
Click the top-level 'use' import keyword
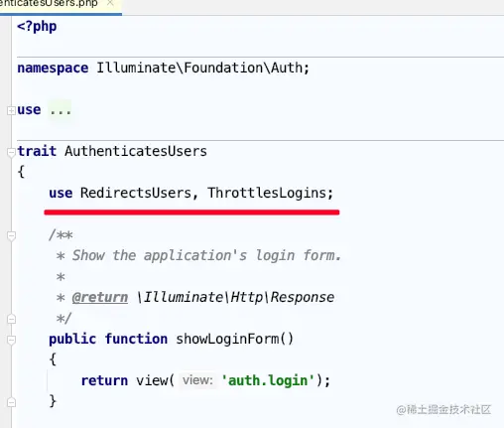pos(29,110)
